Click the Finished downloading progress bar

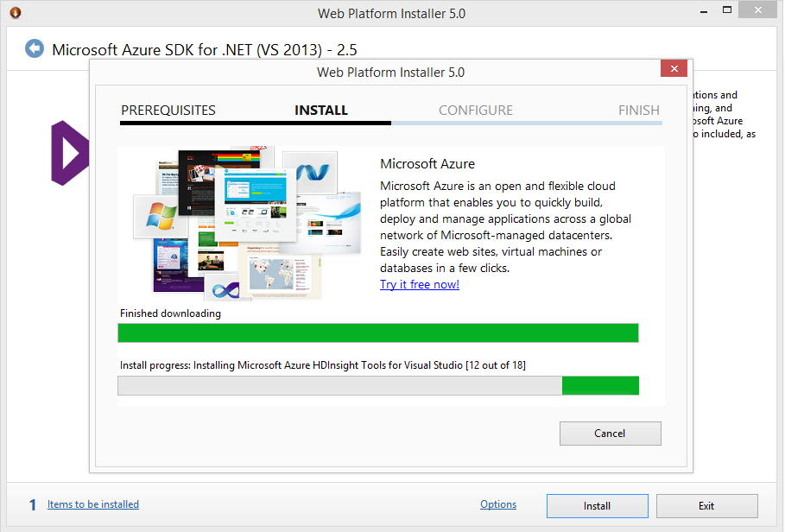click(378, 332)
